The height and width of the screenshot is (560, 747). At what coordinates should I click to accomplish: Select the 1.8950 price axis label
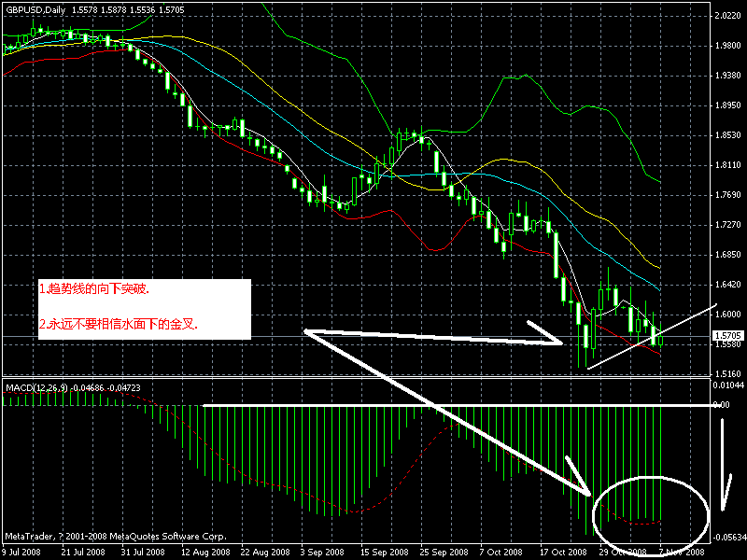[x=727, y=105]
